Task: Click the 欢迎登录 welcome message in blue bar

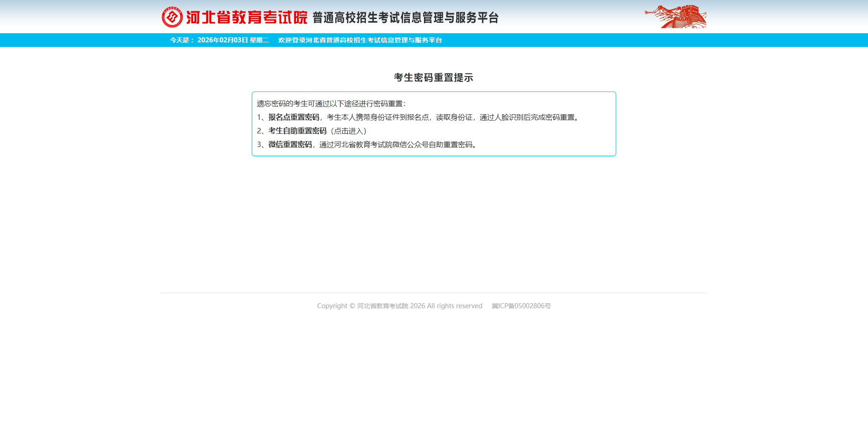Action: coord(360,40)
